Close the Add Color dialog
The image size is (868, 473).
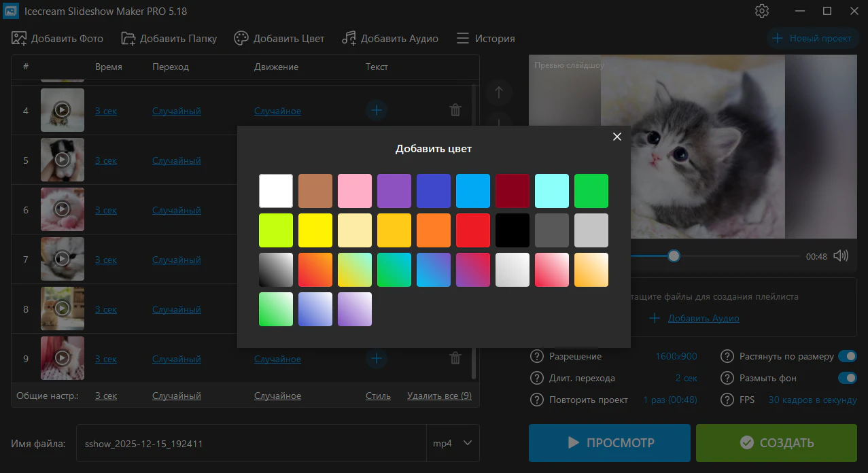617,137
